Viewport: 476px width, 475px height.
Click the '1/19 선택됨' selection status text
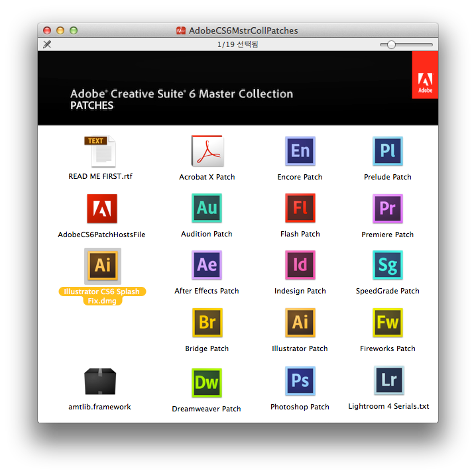(238, 44)
